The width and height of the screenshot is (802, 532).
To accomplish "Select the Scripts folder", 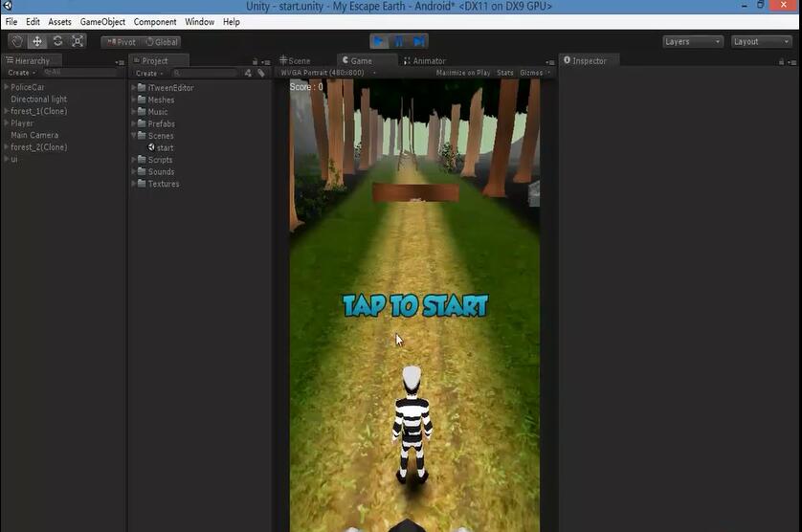I will pyautogui.click(x=161, y=160).
